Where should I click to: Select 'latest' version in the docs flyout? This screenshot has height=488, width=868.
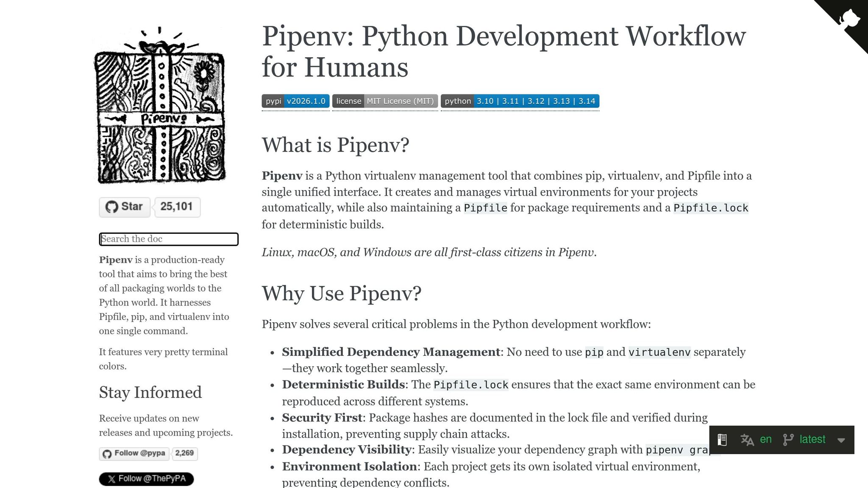(x=812, y=440)
